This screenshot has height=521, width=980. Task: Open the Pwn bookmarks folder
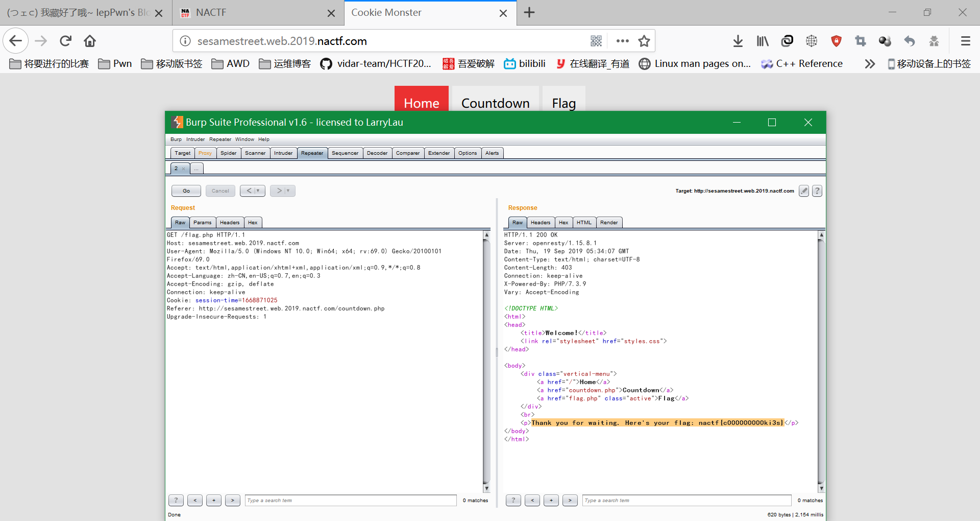[115, 64]
